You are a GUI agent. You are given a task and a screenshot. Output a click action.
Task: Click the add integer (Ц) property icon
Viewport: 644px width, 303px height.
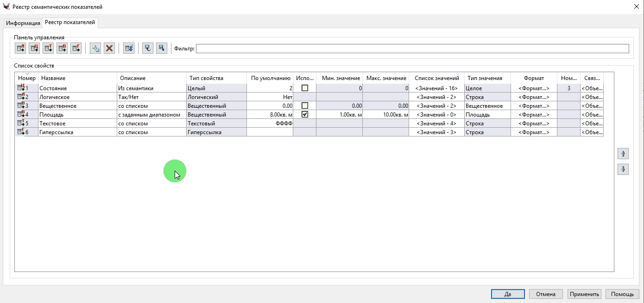coord(34,48)
